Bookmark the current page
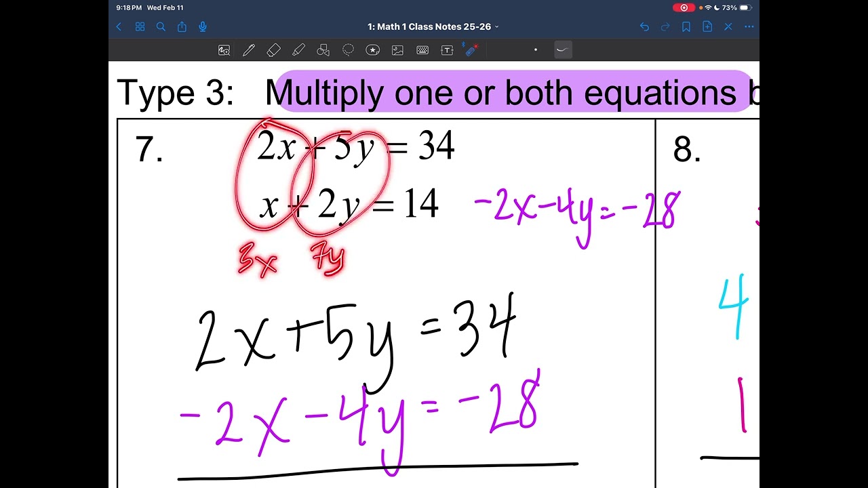This screenshot has width=868, height=488. click(686, 27)
